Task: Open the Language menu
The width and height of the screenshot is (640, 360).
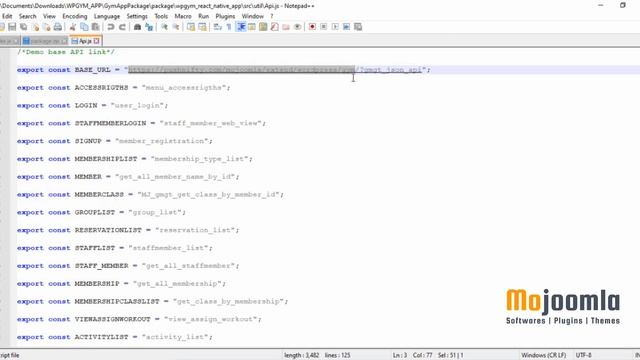Action: [107, 16]
